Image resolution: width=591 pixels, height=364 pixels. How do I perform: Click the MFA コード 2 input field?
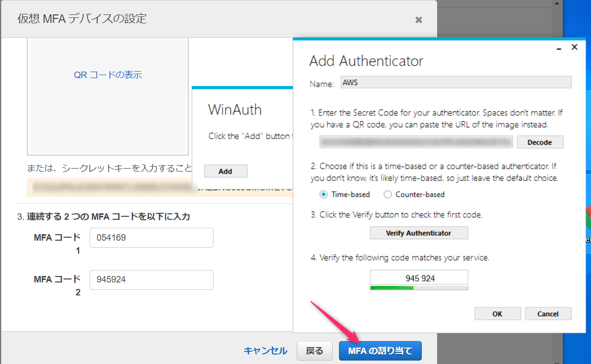pos(151,279)
